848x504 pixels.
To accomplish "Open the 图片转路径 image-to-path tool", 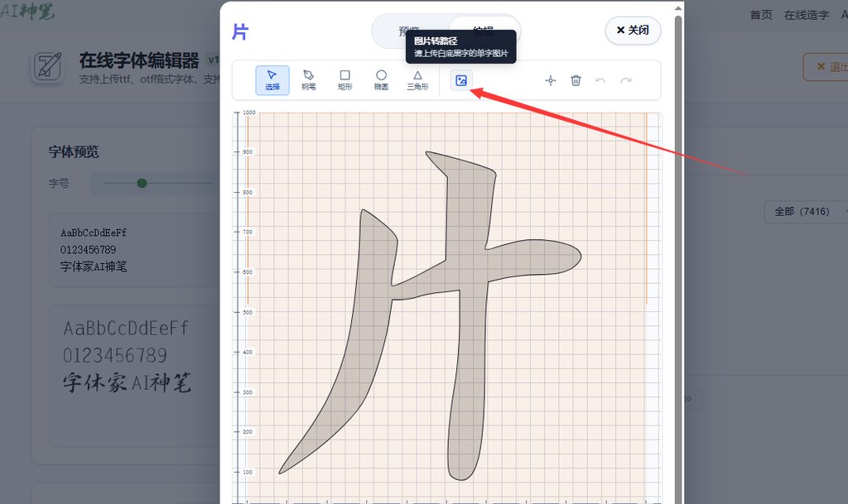I will click(460, 80).
